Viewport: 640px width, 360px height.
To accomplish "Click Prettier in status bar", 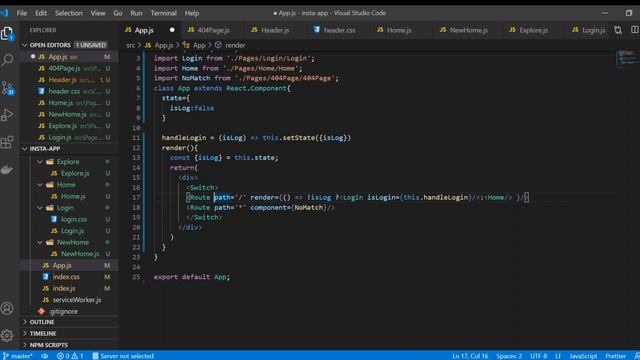I will pos(615,356).
